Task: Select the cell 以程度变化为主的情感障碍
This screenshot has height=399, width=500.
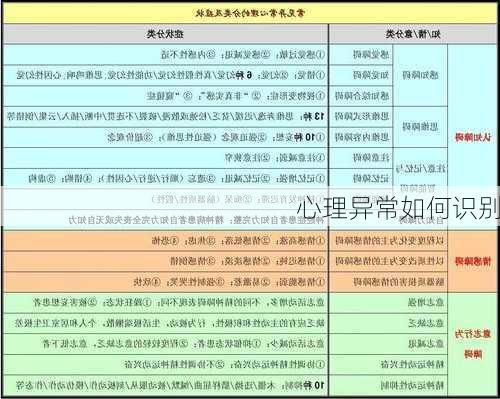Action: [388, 241]
